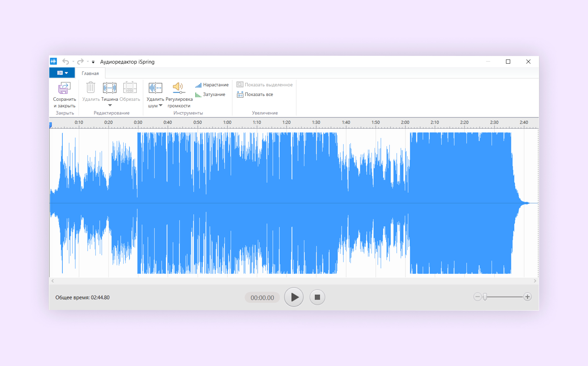Viewport: 588px width, 366px height.
Task: Open the quick access toolbar customize arrow
Action: click(93, 62)
